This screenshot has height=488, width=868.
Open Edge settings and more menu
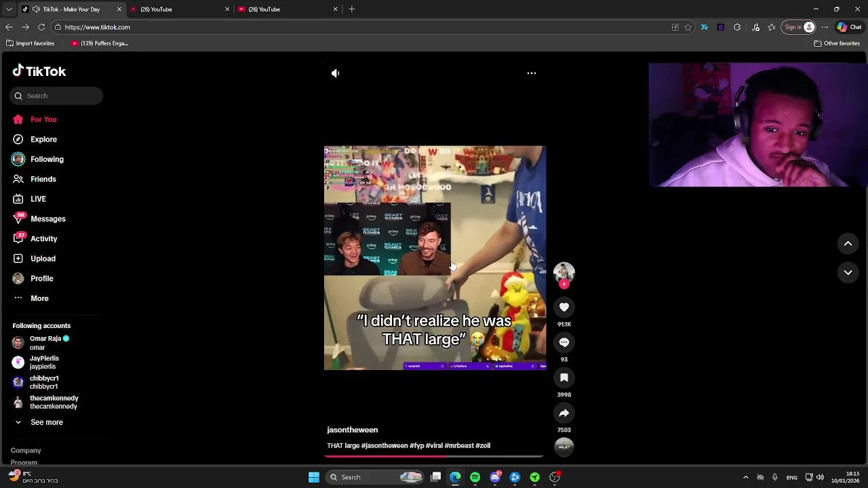(x=825, y=27)
